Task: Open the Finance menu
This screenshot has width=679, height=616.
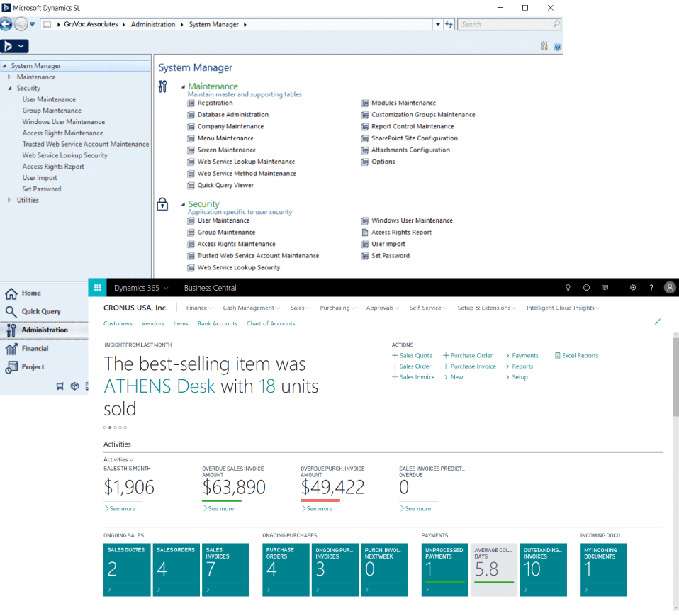Action: (199, 308)
